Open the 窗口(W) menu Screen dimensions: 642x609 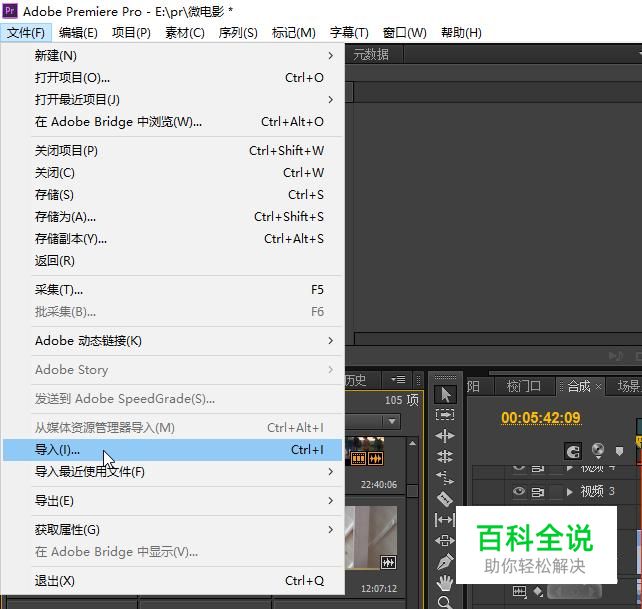tap(405, 33)
